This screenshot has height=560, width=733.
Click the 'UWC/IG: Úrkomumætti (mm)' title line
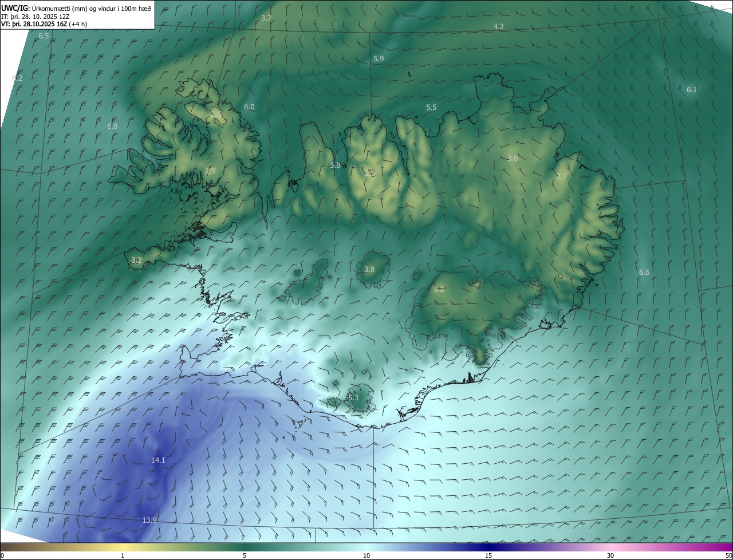[x=76, y=8]
